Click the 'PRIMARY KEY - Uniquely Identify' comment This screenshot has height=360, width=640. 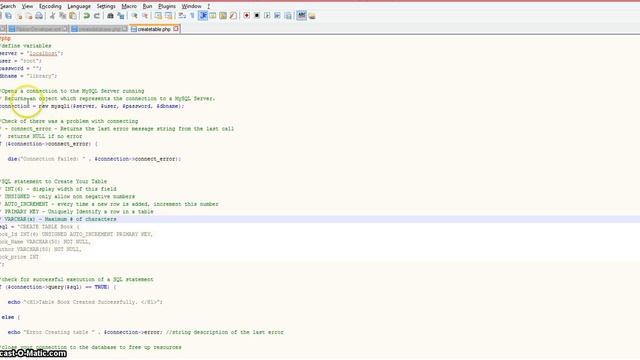click(x=77, y=211)
